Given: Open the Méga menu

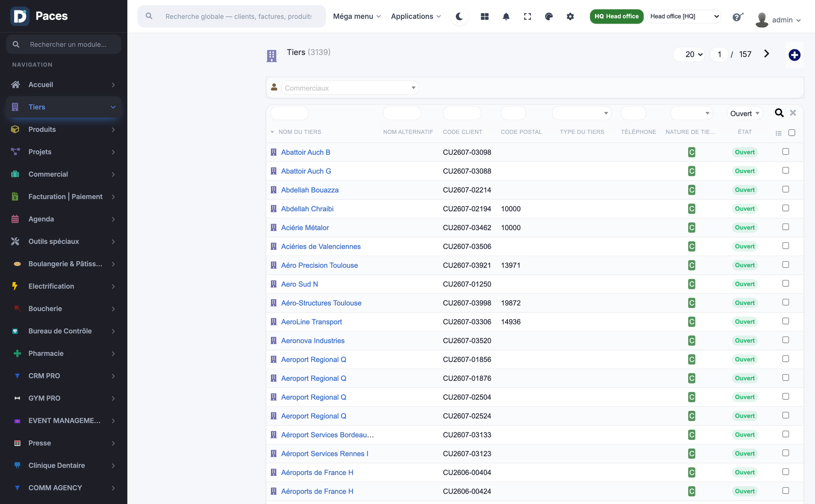Looking at the screenshot, I should (357, 16).
